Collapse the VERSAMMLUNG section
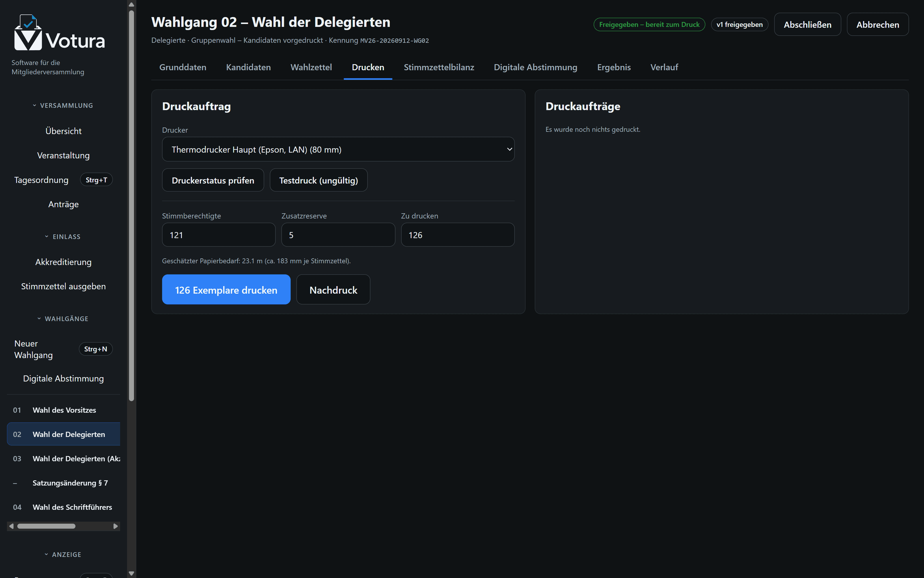Screen dimensions: 924x578 coord(63,105)
